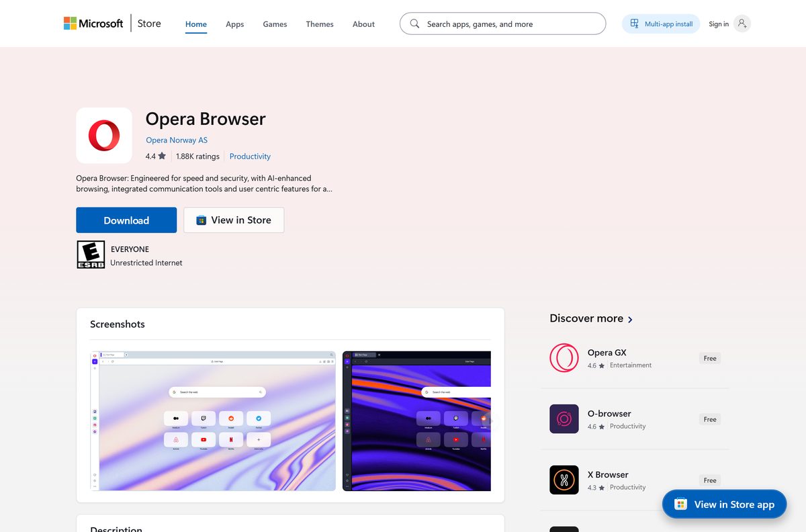Focus the Search apps, games, and more field
Screen dimensions: 806x532
tap(502, 24)
